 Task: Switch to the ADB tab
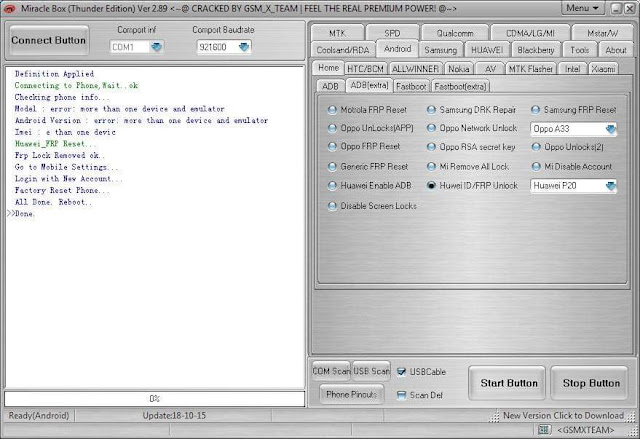coord(330,86)
